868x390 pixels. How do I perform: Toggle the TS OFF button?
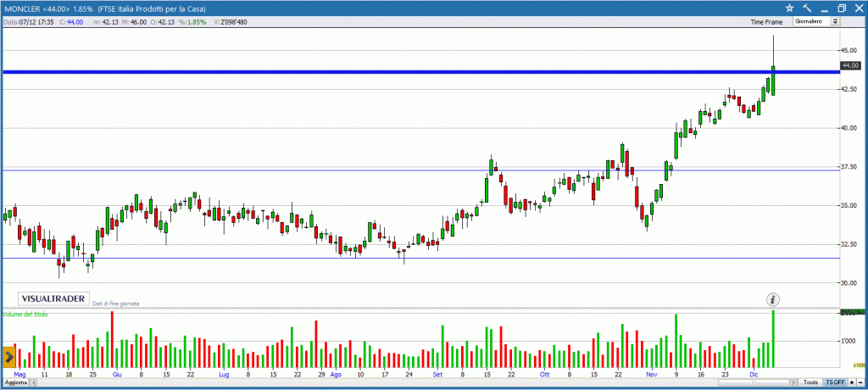(x=835, y=382)
